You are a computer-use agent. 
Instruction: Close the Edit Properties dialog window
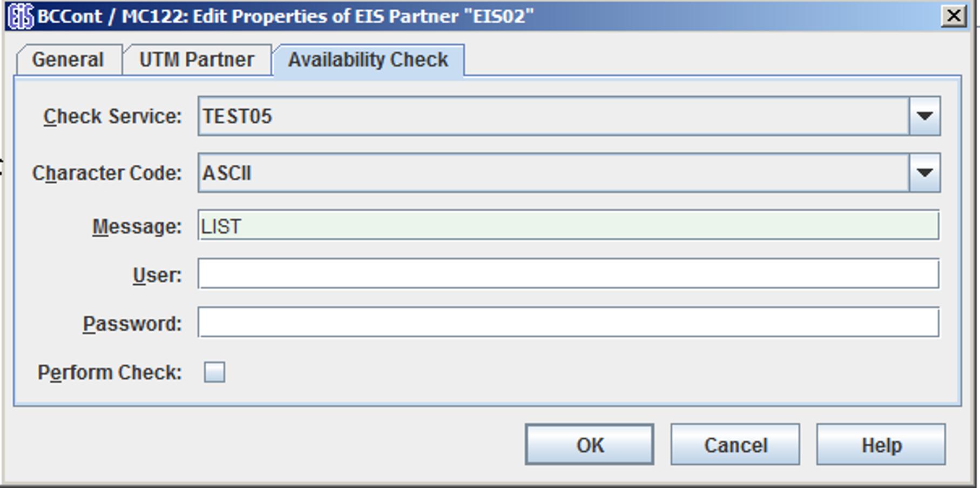pyautogui.click(x=954, y=16)
